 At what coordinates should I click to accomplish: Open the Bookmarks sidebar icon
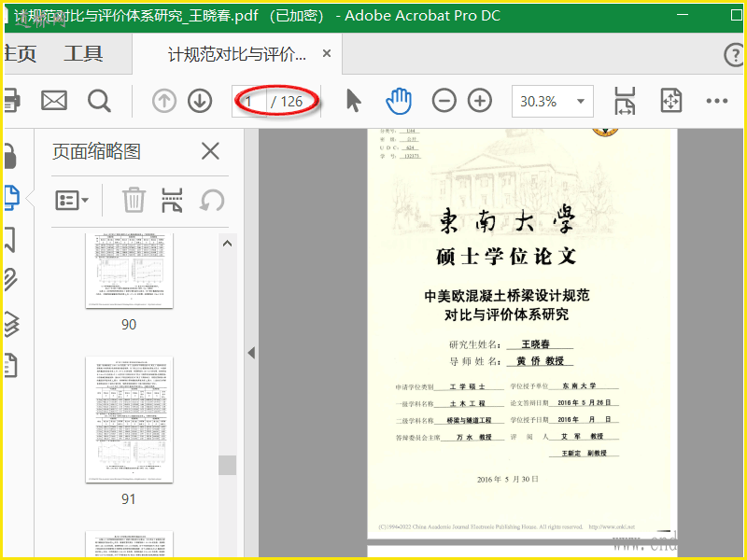click(x=10, y=239)
